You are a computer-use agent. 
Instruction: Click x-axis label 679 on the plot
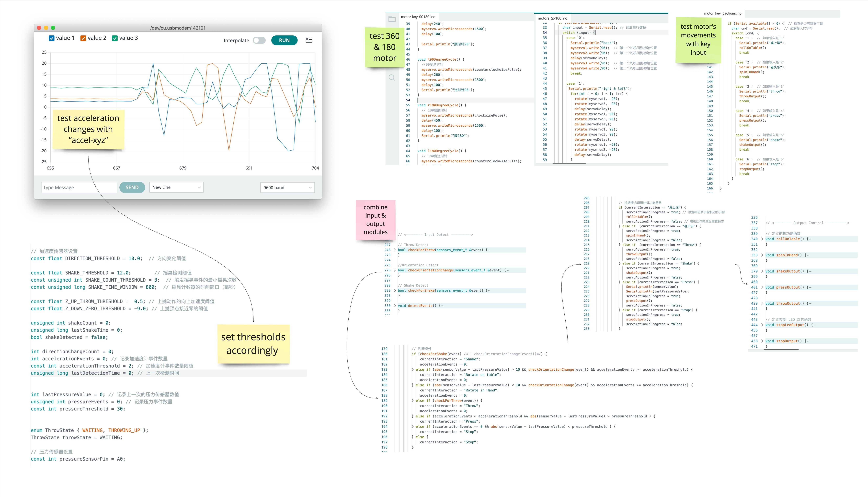pos(183,168)
